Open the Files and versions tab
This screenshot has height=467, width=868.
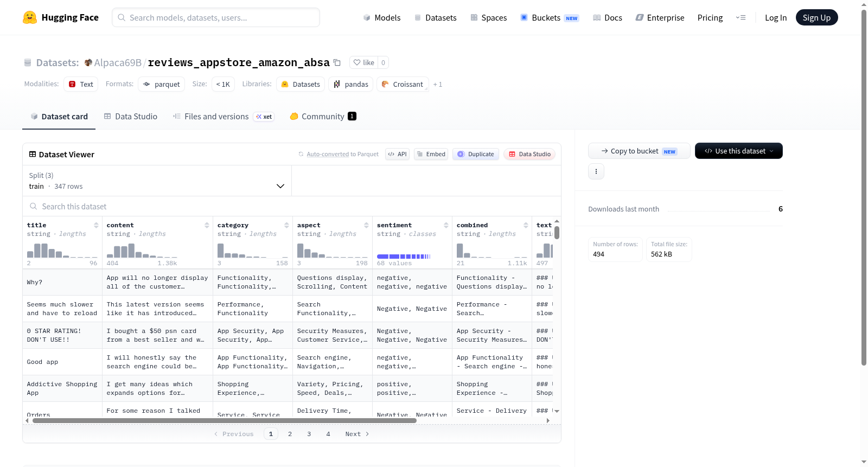click(224, 116)
